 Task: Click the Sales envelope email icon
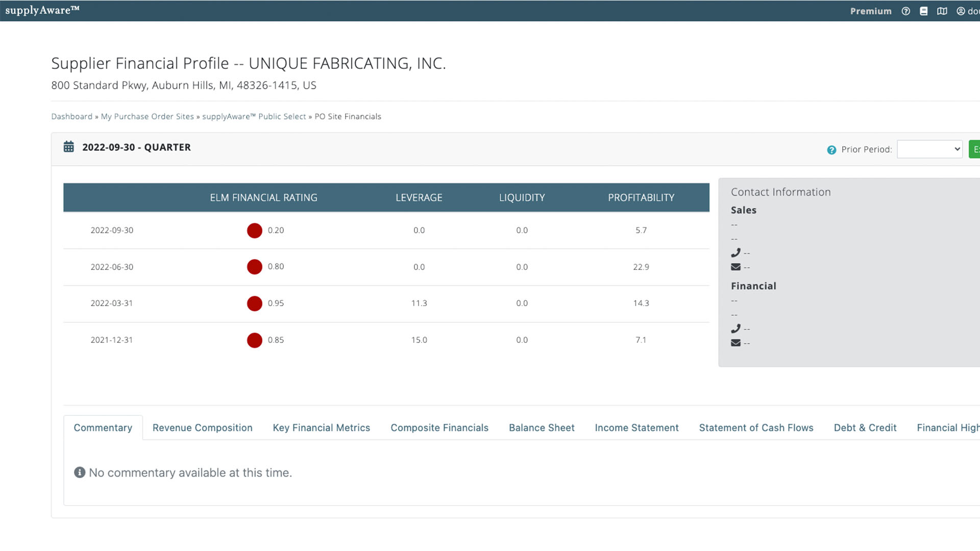[x=736, y=267]
